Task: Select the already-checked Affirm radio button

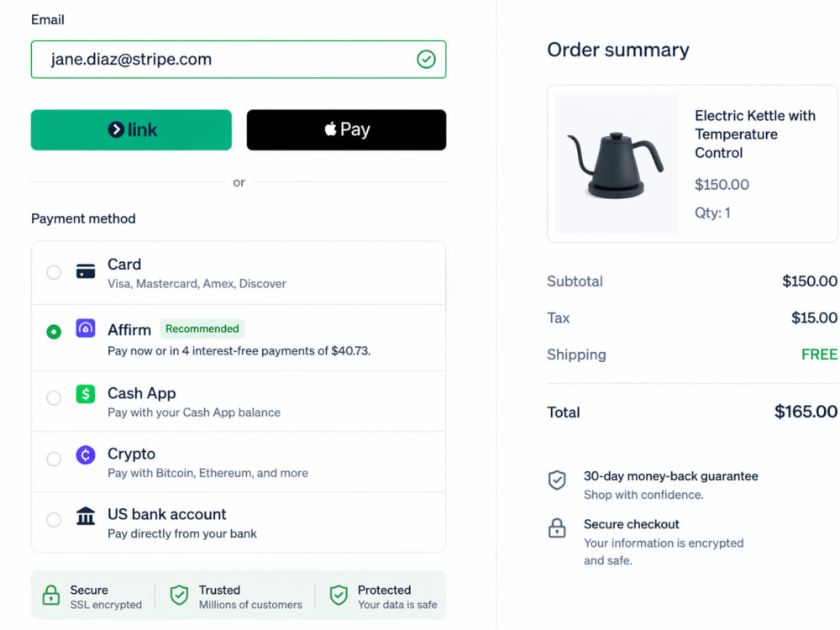Action: click(54, 332)
